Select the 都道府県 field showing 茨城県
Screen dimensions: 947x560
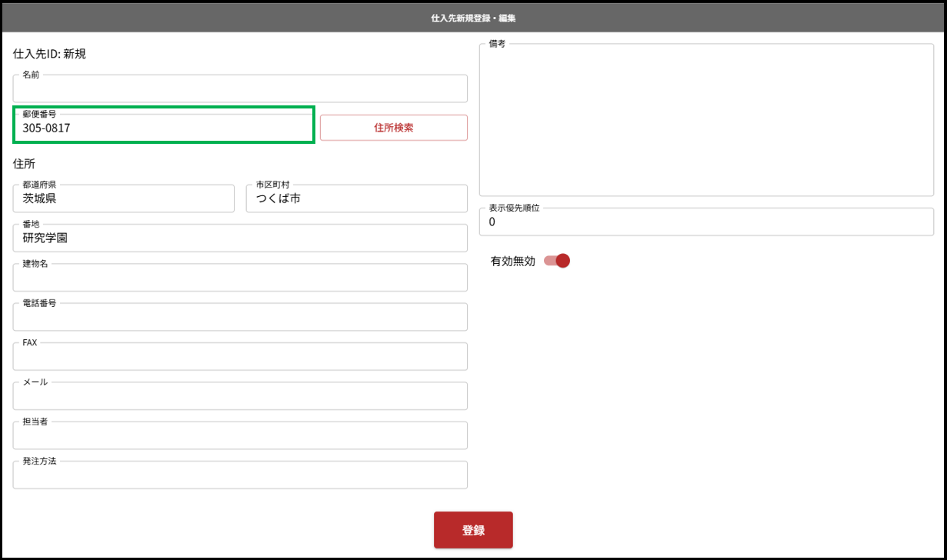pos(123,199)
